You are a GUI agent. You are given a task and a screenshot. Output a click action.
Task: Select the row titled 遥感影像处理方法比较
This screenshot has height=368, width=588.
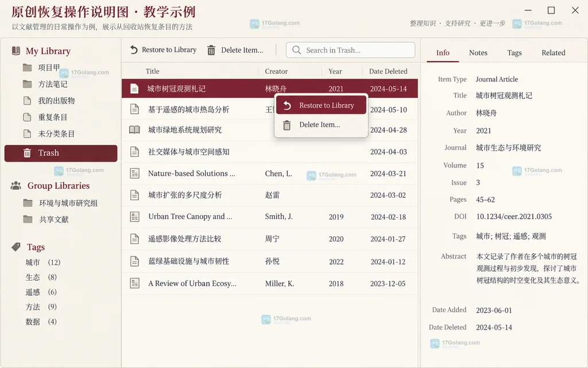270,239
